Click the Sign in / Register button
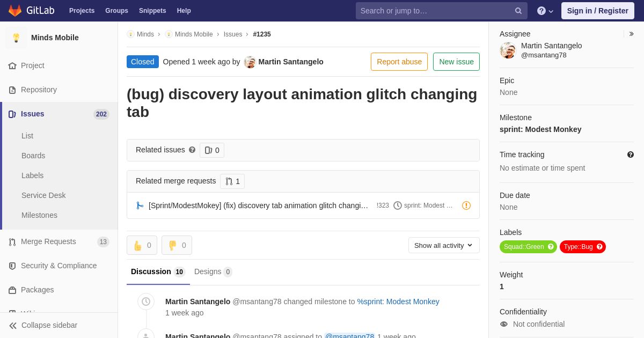Image resolution: width=644 pixels, height=338 pixels. (x=597, y=11)
